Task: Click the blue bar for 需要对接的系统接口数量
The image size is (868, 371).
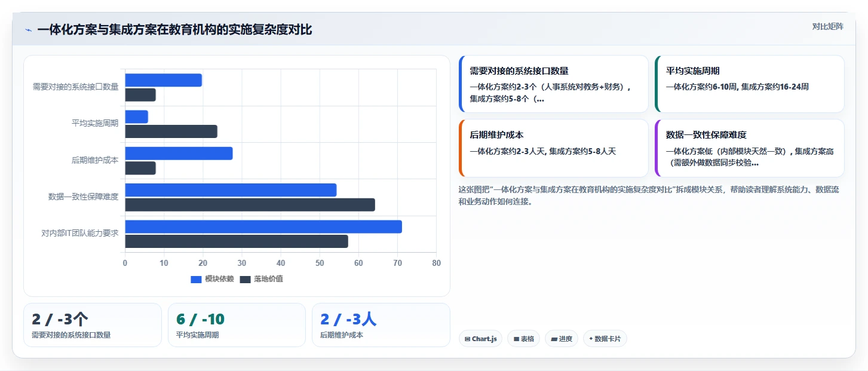Action: pyautogui.click(x=163, y=80)
